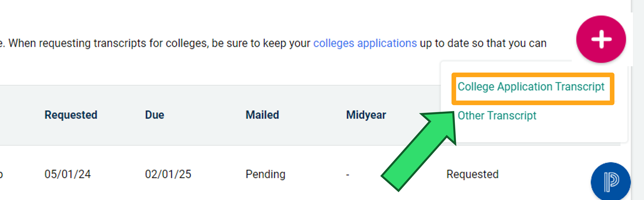Select the Pending mailed status cell

(x=265, y=174)
